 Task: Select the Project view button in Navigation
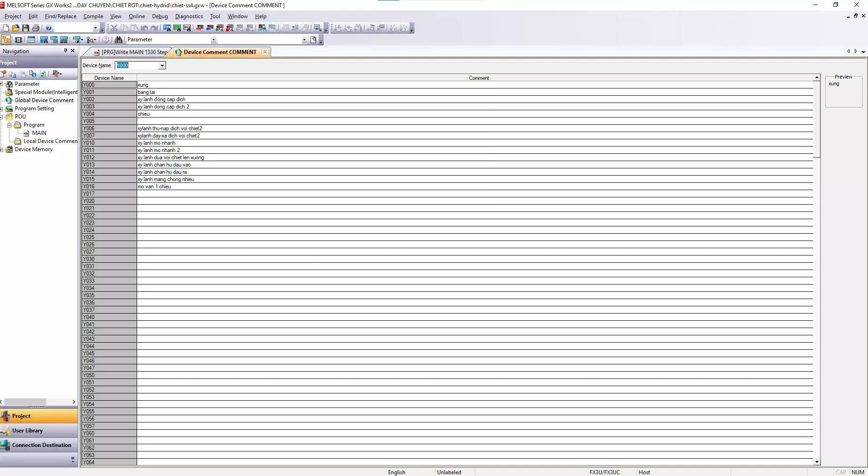pyautogui.click(x=39, y=416)
